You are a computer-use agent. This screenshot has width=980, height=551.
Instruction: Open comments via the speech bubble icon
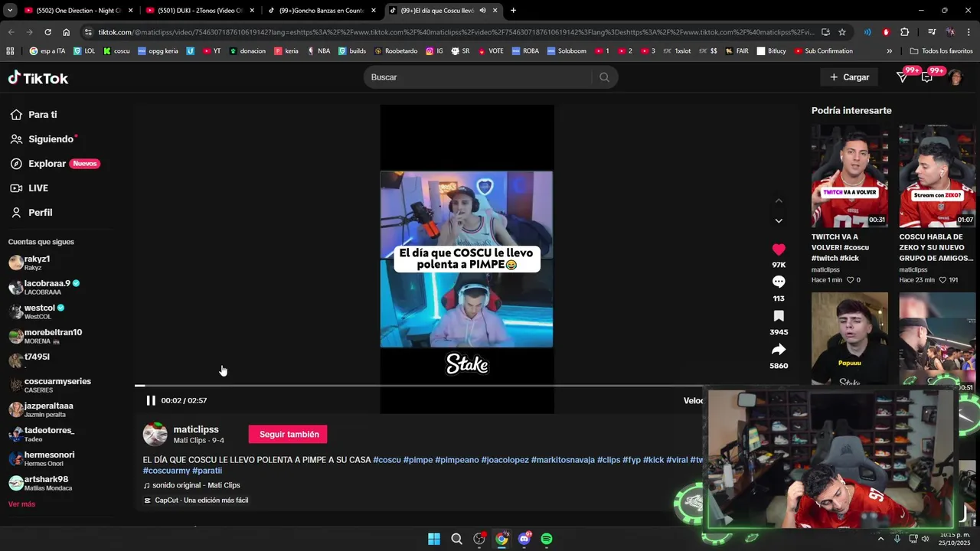click(x=779, y=282)
